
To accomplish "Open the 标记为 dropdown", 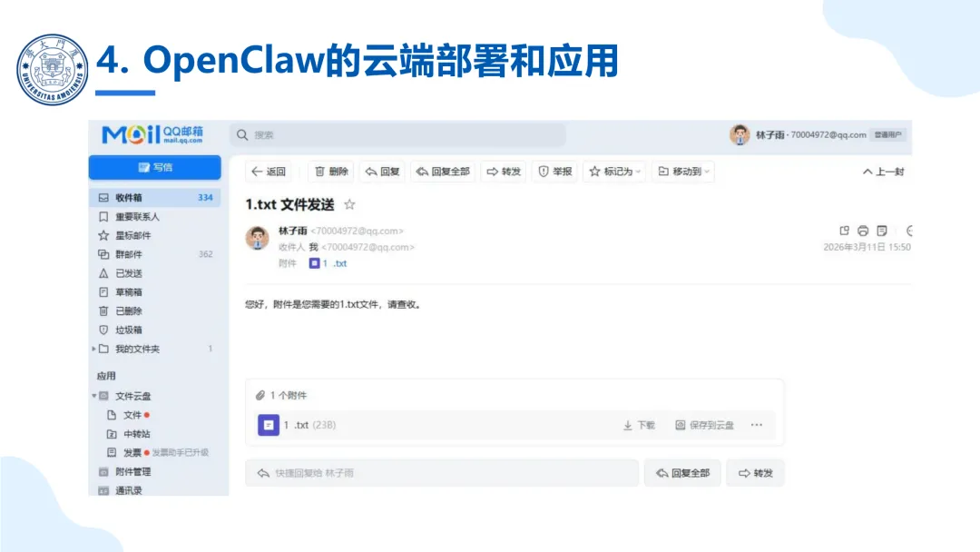I will (615, 172).
